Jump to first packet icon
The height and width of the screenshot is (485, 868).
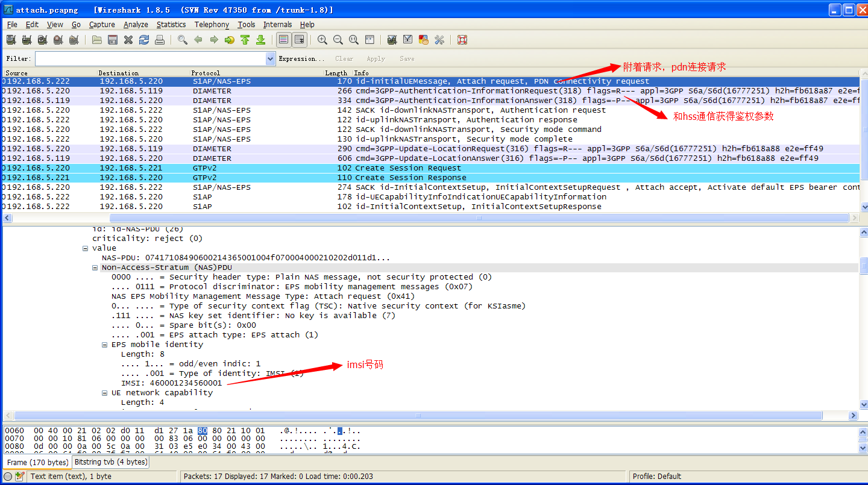click(x=245, y=40)
